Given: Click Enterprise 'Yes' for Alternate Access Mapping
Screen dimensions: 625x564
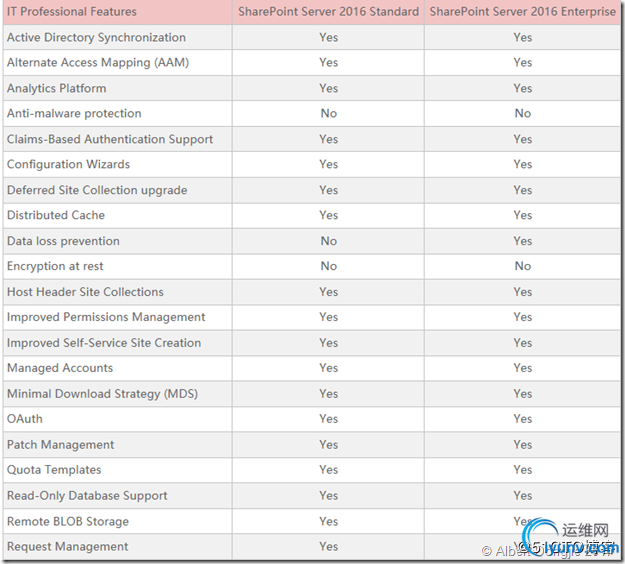Looking at the screenshot, I should click(523, 63).
